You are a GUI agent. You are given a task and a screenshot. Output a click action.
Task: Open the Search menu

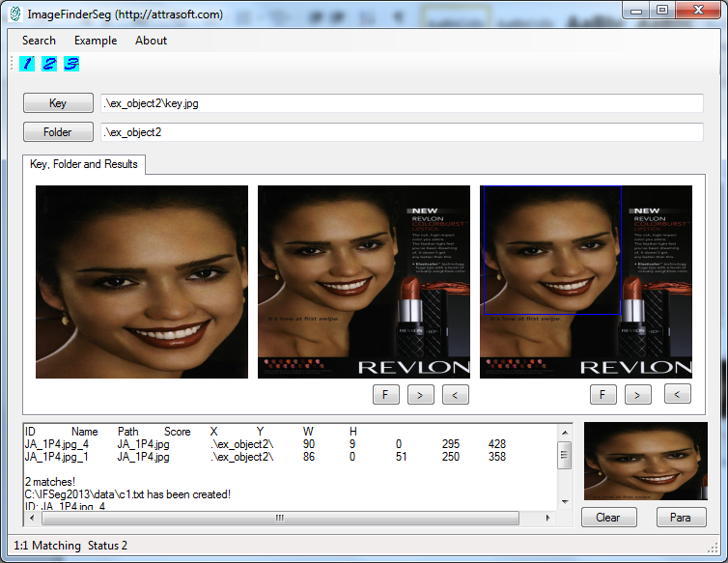pyautogui.click(x=39, y=41)
